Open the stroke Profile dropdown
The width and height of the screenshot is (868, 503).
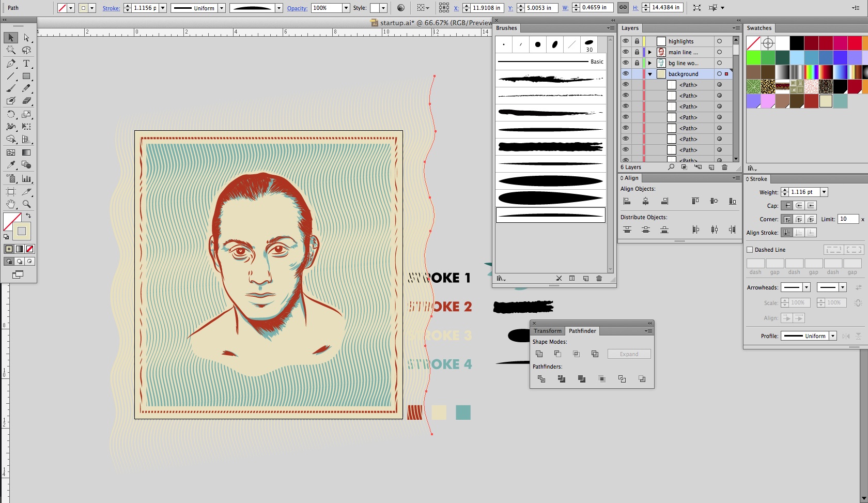pos(833,336)
